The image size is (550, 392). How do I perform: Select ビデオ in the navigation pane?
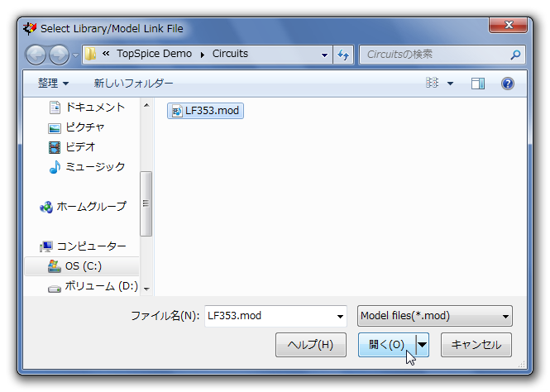tap(72, 147)
